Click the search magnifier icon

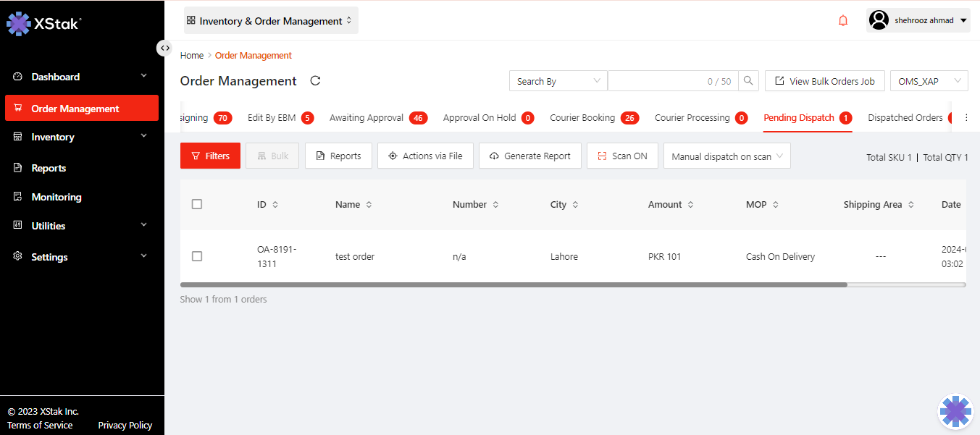tap(749, 81)
